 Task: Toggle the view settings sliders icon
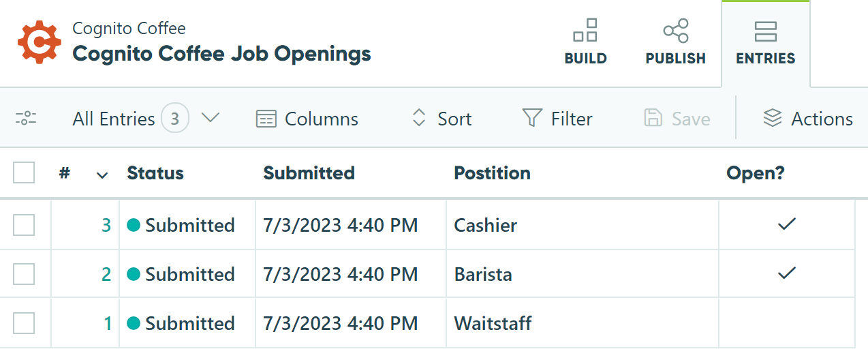[26, 119]
